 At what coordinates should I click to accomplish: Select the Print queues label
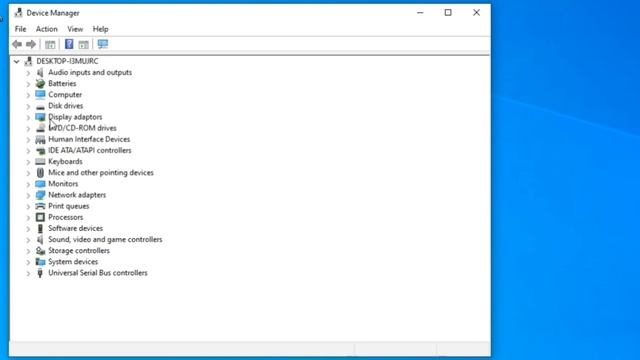[69, 206]
